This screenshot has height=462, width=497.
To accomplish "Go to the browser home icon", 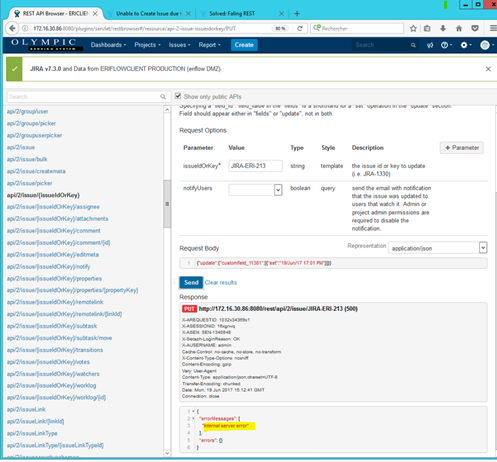I will [459, 28].
